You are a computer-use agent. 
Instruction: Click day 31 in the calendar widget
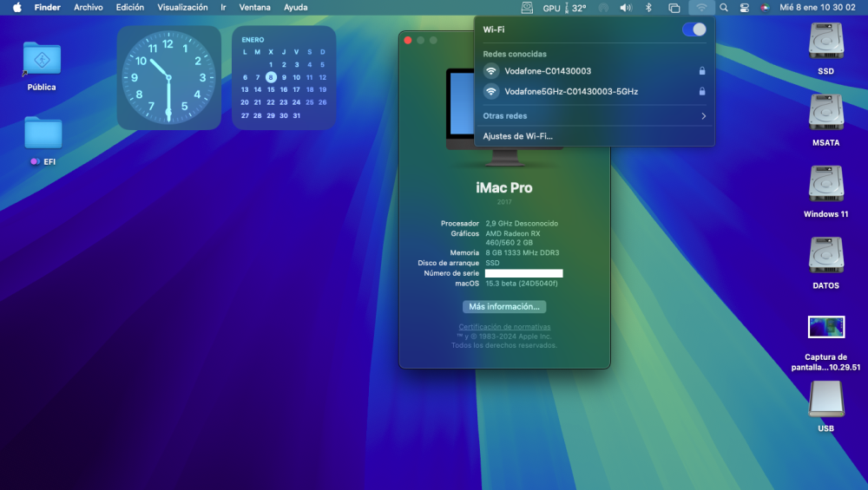pyautogui.click(x=296, y=115)
